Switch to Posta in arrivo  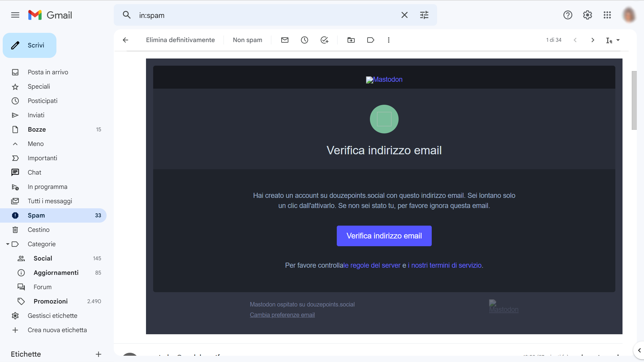47,72
